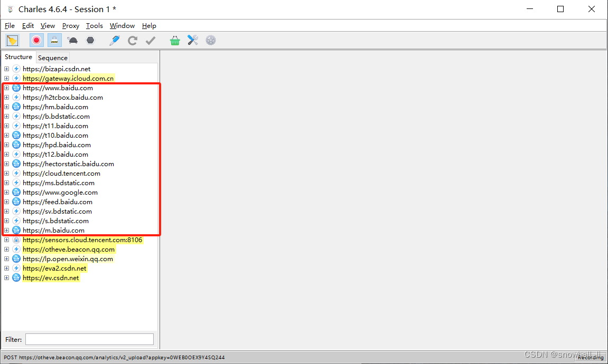
Task: Expand the hm.baidu.com node
Action: coord(6,107)
